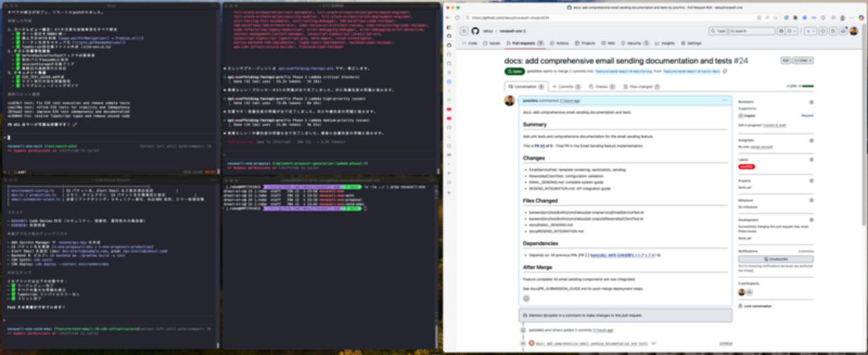This screenshot has height=355, width=868.
Task: Open the create new plus dropdown
Action: (x=810, y=31)
